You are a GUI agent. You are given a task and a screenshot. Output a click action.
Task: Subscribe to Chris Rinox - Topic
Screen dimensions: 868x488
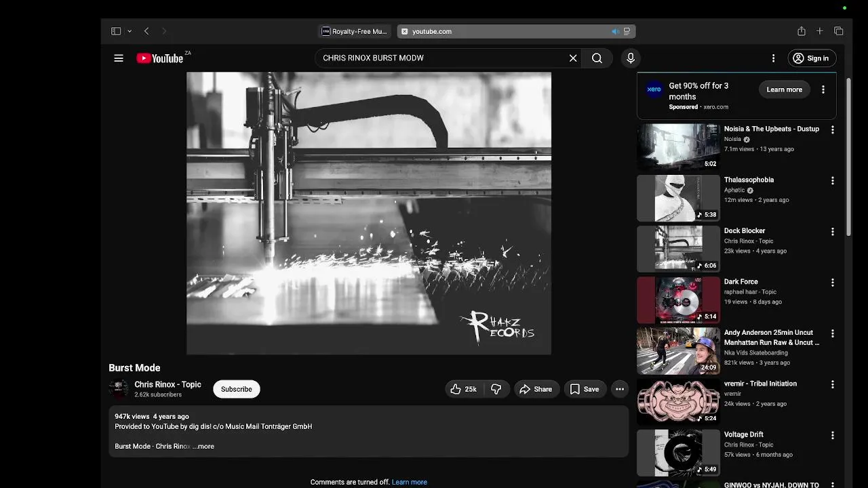[x=237, y=389]
